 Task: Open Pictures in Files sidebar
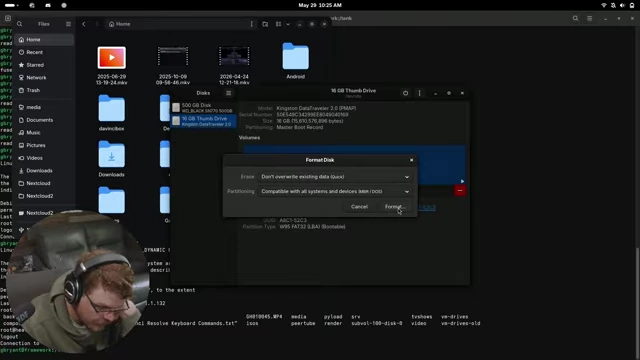click(x=44, y=145)
